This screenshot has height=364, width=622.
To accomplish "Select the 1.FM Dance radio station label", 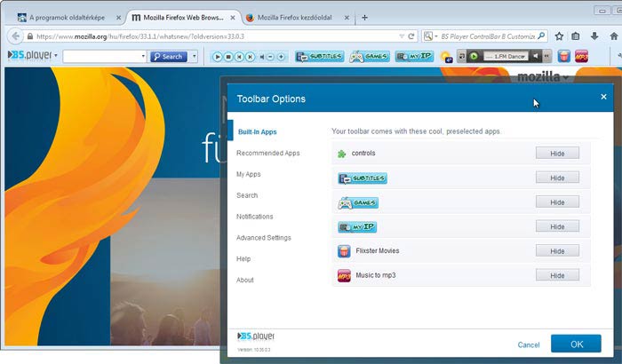I will tap(506, 56).
